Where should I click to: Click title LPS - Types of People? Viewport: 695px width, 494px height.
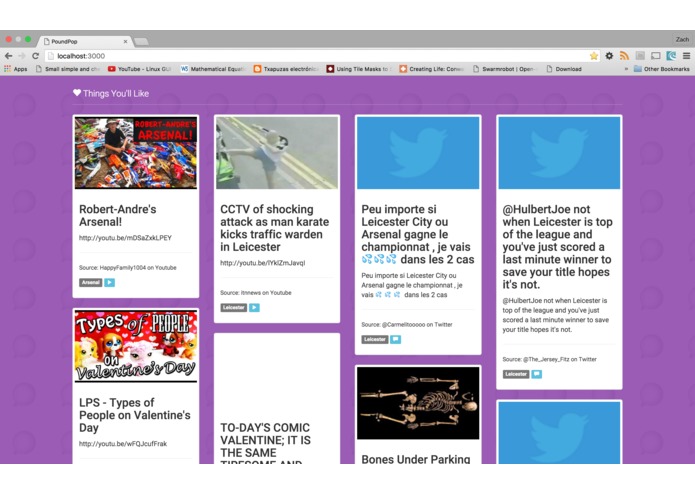click(x=135, y=415)
